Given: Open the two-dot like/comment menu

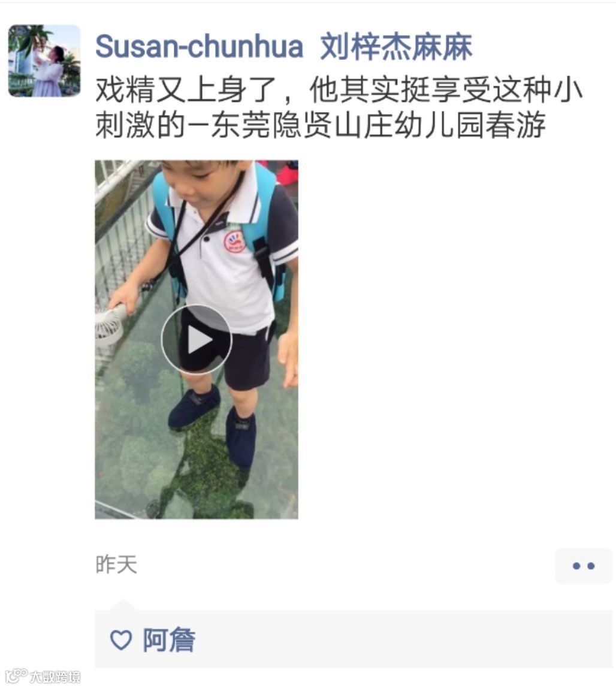Looking at the screenshot, I should [x=584, y=566].
